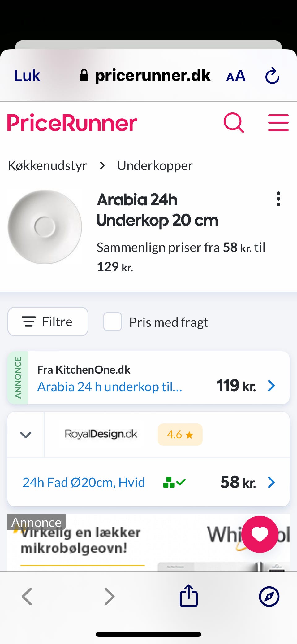Open in Safari via compass icon
The image size is (297, 644).
(x=269, y=596)
